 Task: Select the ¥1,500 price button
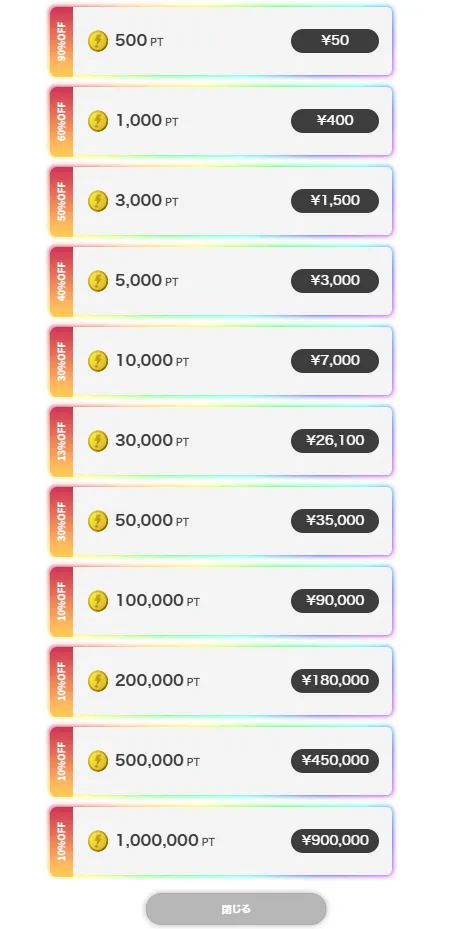(335, 201)
